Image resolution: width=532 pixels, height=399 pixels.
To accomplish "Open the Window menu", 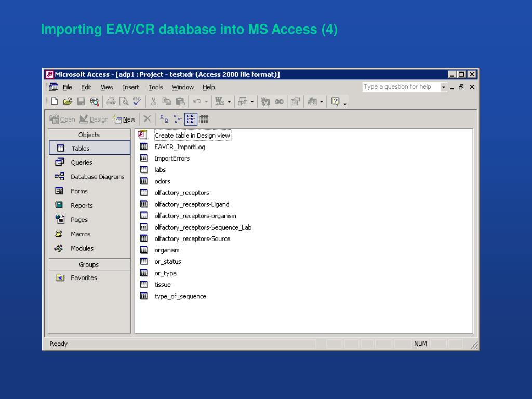I will click(x=182, y=87).
